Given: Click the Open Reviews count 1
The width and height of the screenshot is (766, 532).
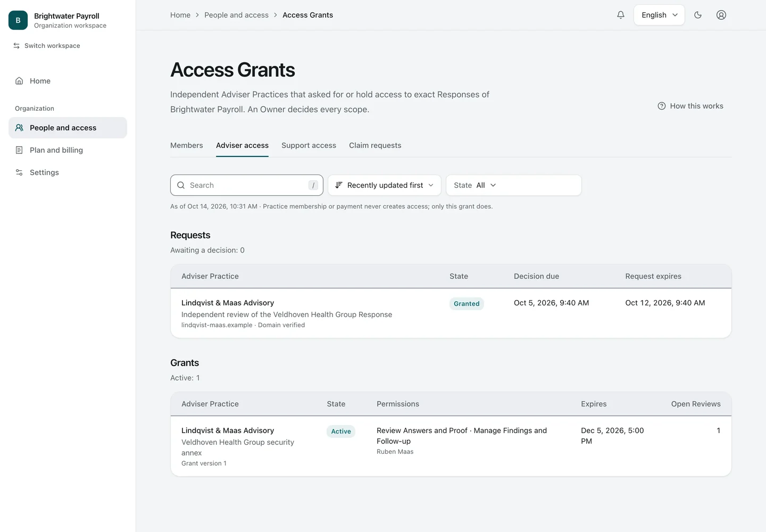Looking at the screenshot, I should coord(718,430).
